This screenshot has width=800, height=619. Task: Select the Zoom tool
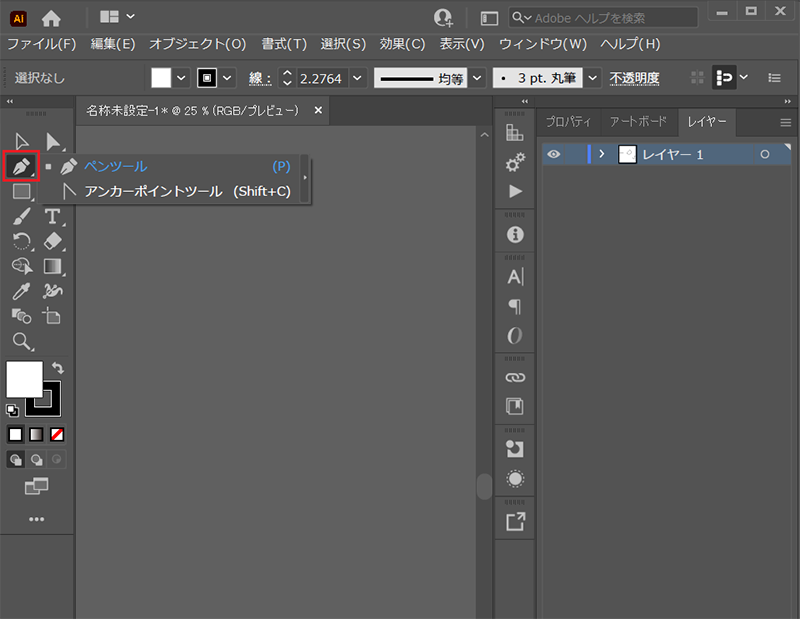pos(21,341)
